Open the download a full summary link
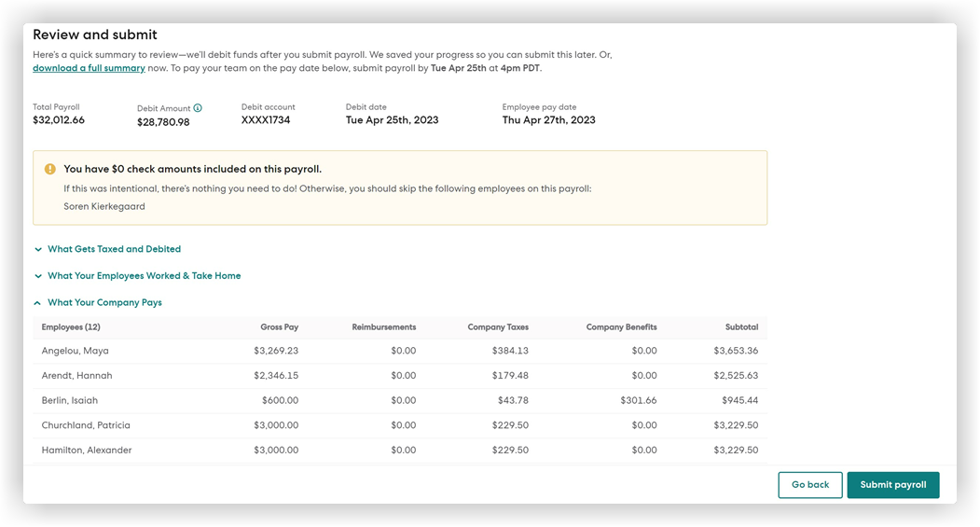980x527 pixels. 89,68
